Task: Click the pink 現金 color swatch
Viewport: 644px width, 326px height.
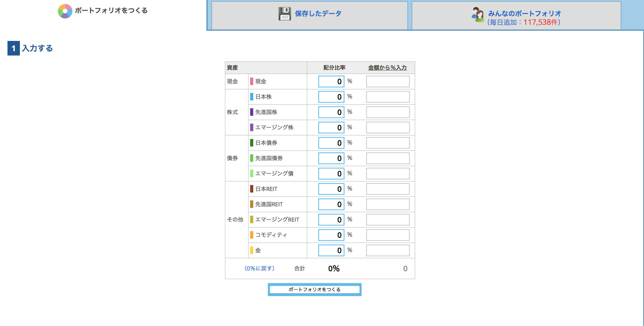Action: pyautogui.click(x=252, y=81)
